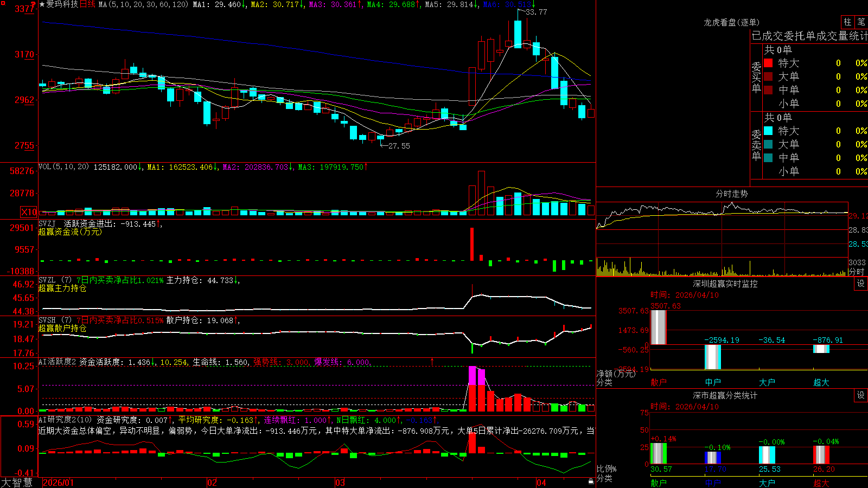868x488 pixels.
Task: Click the 大智慧 logo in the bottom corner
Action: coord(17,482)
